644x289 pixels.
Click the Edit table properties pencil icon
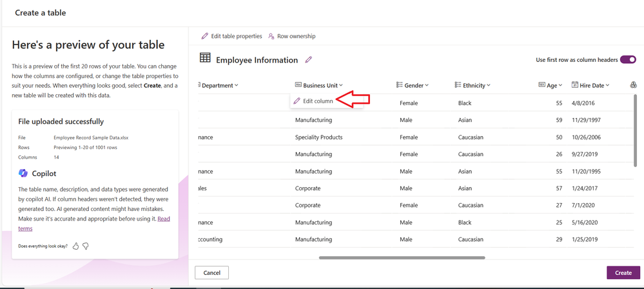click(204, 36)
